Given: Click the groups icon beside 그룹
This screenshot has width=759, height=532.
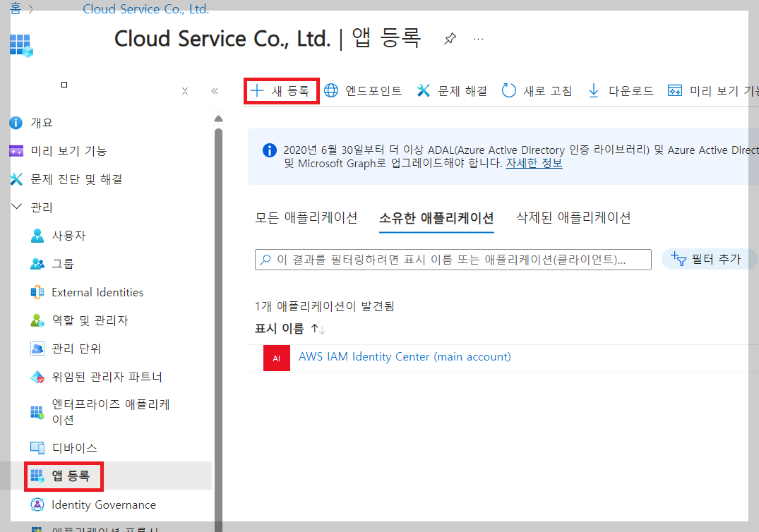Looking at the screenshot, I should coord(37,264).
